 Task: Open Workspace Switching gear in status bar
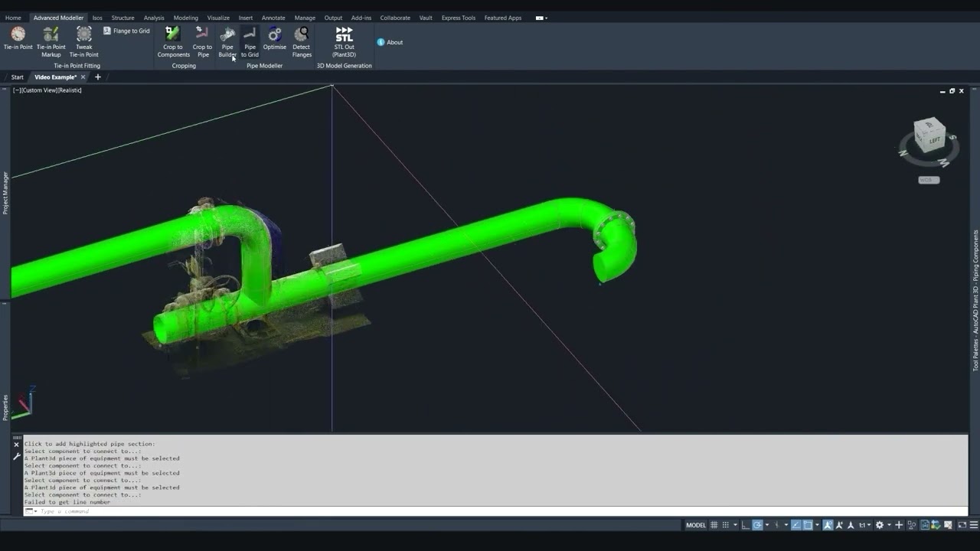[880, 525]
